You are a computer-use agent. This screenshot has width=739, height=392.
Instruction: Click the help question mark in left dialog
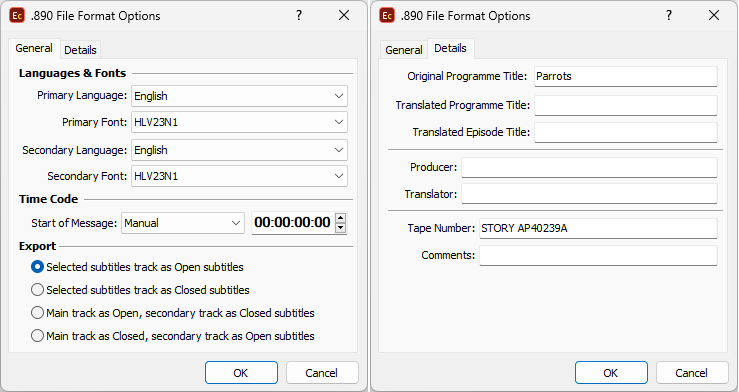coord(299,16)
